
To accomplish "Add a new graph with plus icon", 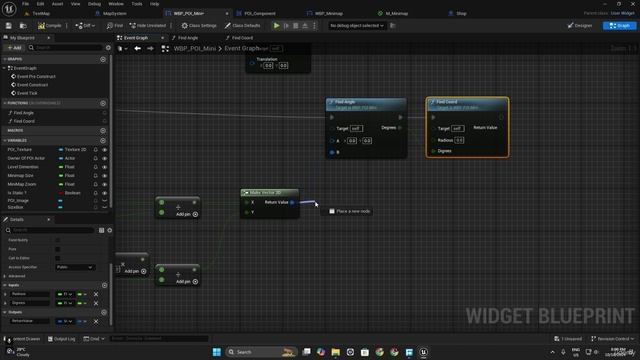I will 103,59.
